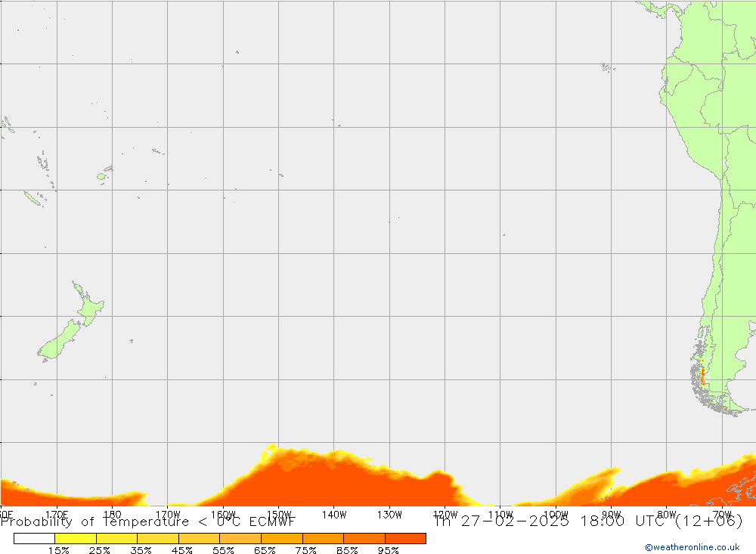Click the 25% legend label
The image size is (756, 554).
point(100,550)
